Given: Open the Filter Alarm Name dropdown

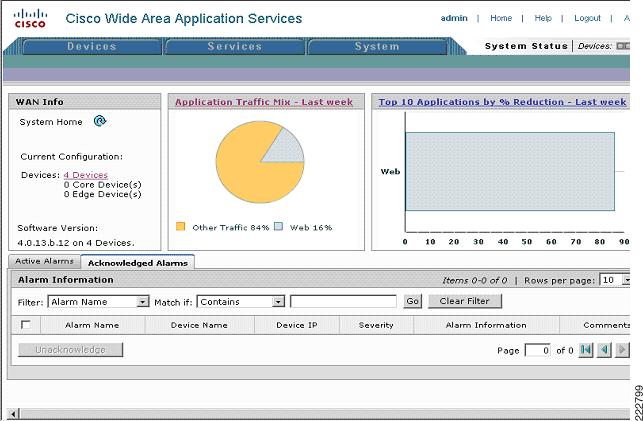Looking at the screenshot, I should (98, 302).
